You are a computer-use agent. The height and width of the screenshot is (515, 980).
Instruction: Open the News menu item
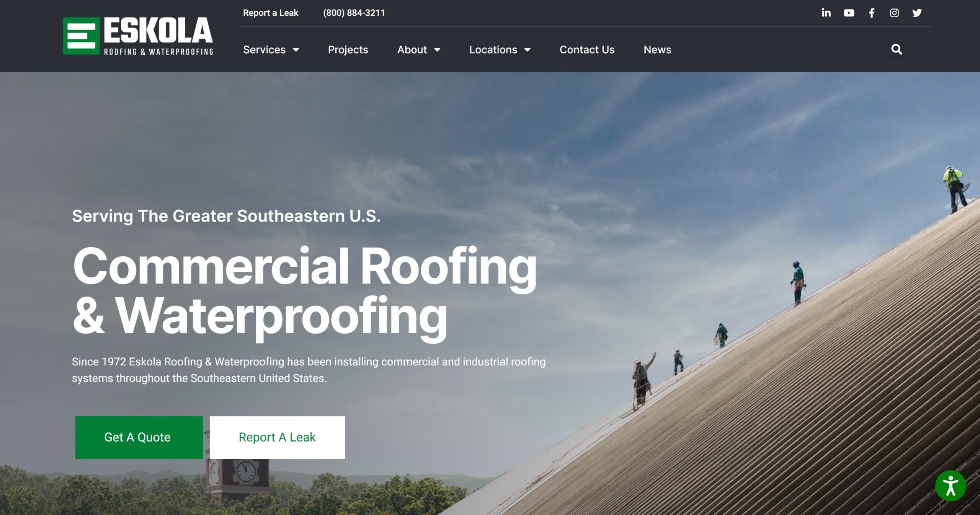click(x=657, y=50)
